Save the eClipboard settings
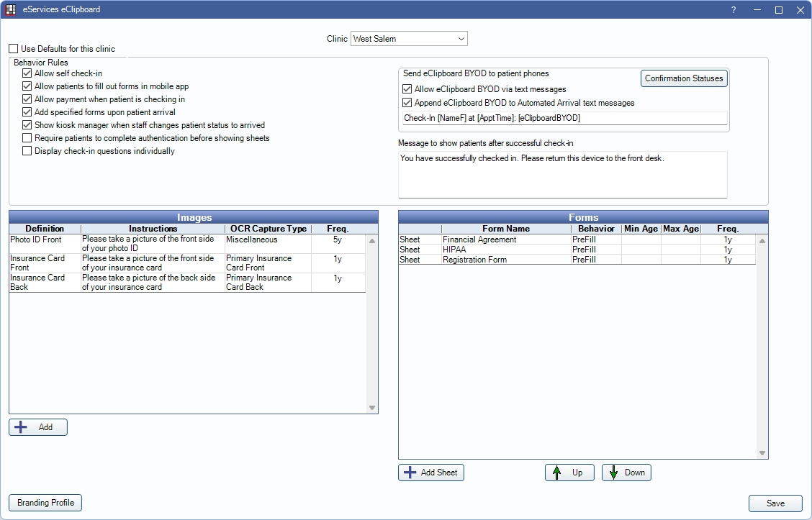 coord(775,503)
